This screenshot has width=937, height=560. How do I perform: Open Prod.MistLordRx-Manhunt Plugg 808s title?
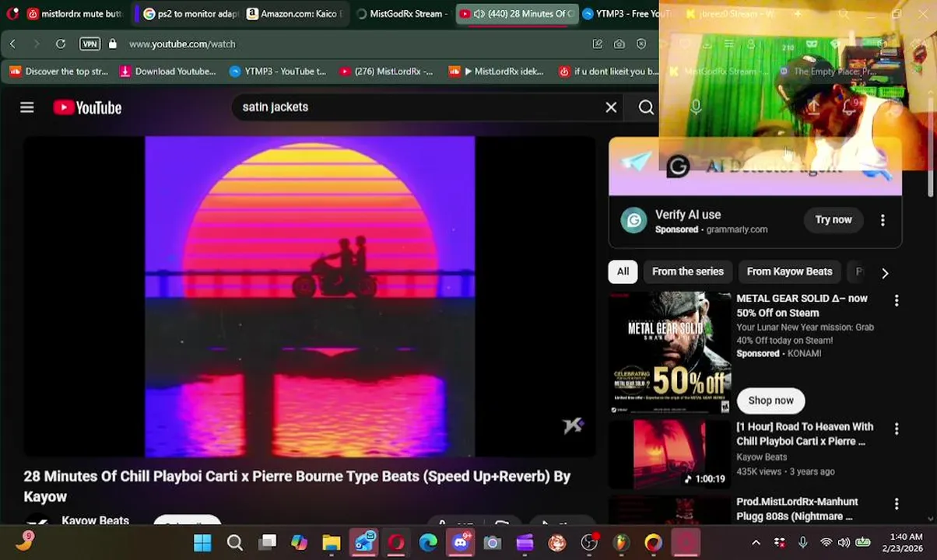pos(797,509)
